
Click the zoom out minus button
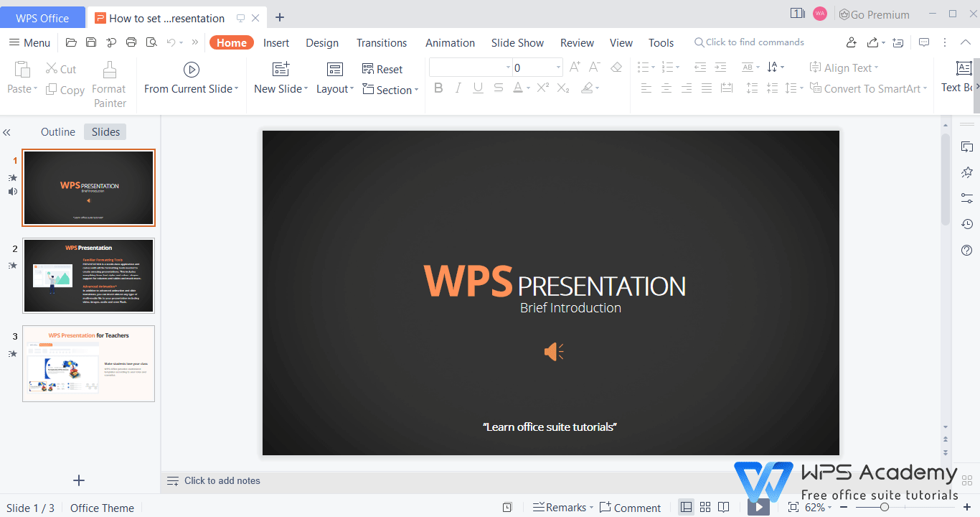pos(845,507)
